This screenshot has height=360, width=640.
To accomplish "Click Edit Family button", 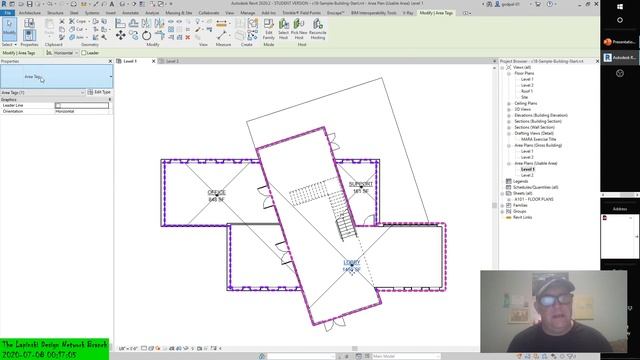I will (269, 29).
